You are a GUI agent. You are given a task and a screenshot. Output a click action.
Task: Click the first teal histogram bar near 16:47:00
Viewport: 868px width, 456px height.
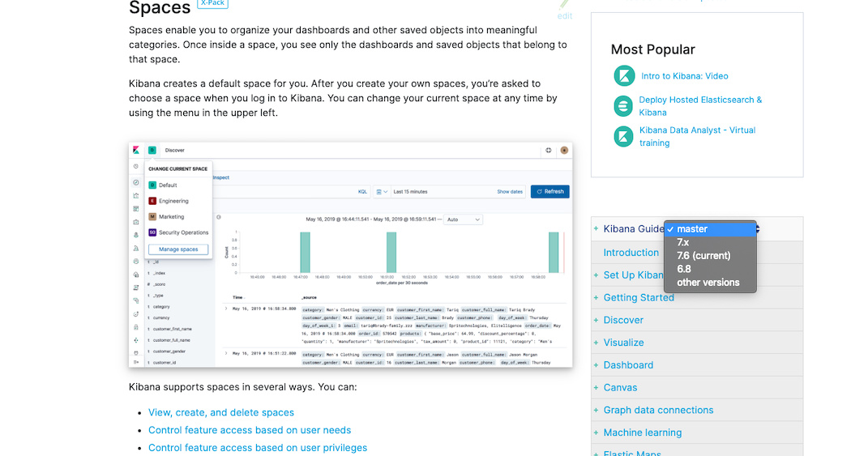click(x=305, y=253)
